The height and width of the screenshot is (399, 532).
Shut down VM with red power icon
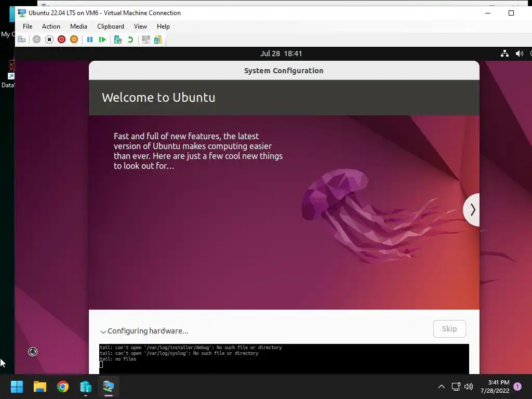61,39
